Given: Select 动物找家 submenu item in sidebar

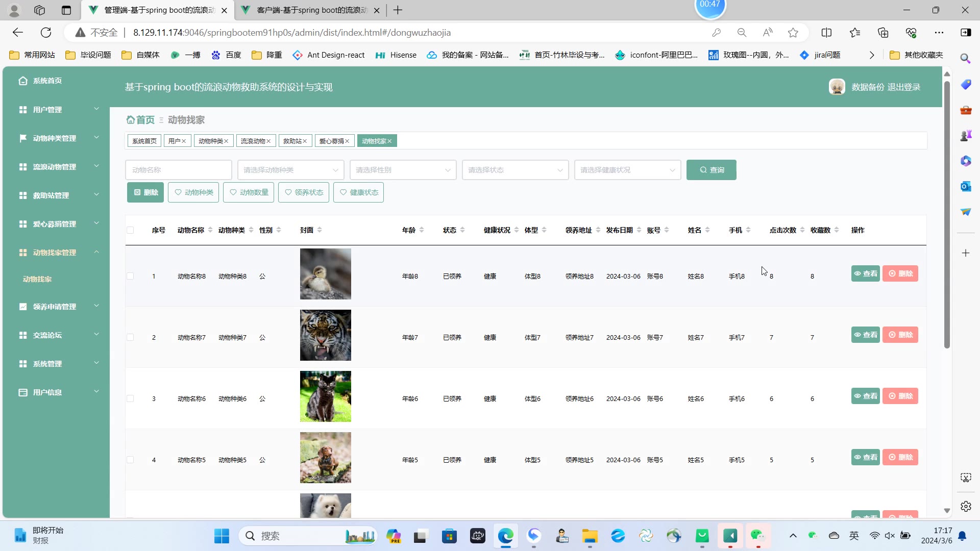Looking at the screenshot, I should 37,279.
